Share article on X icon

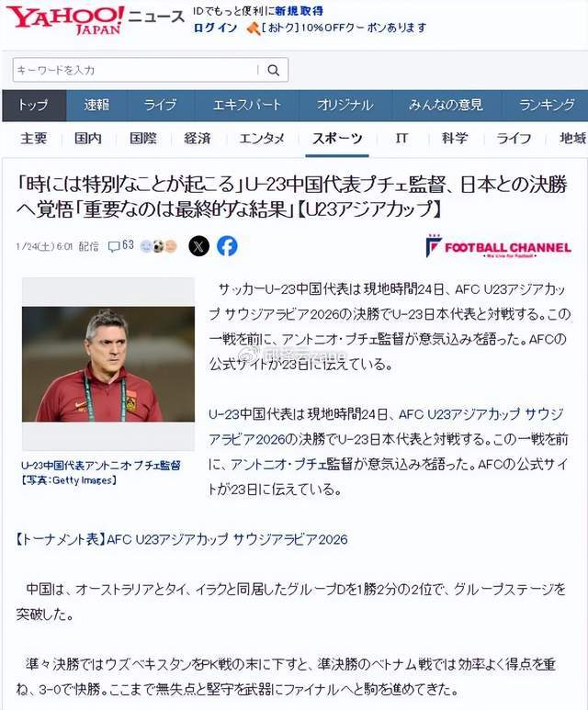(x=198, y=246)
